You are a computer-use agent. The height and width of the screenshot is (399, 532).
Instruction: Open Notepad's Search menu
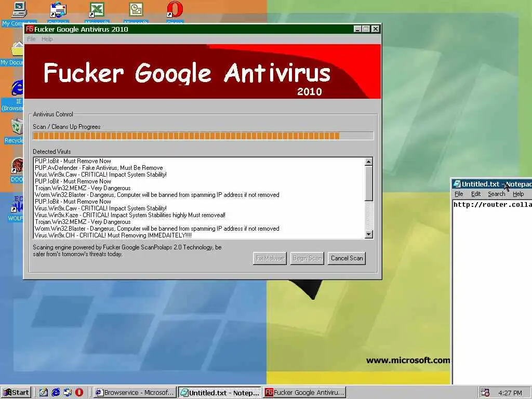pyautogui.click(x=496, y=194)
